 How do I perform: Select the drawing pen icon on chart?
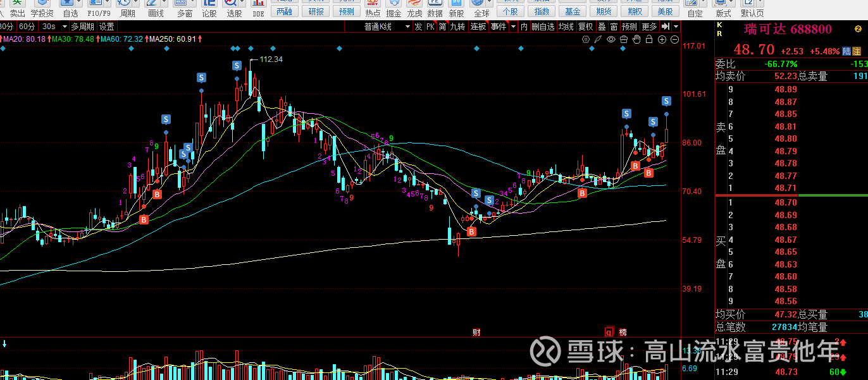pos(598,39)
